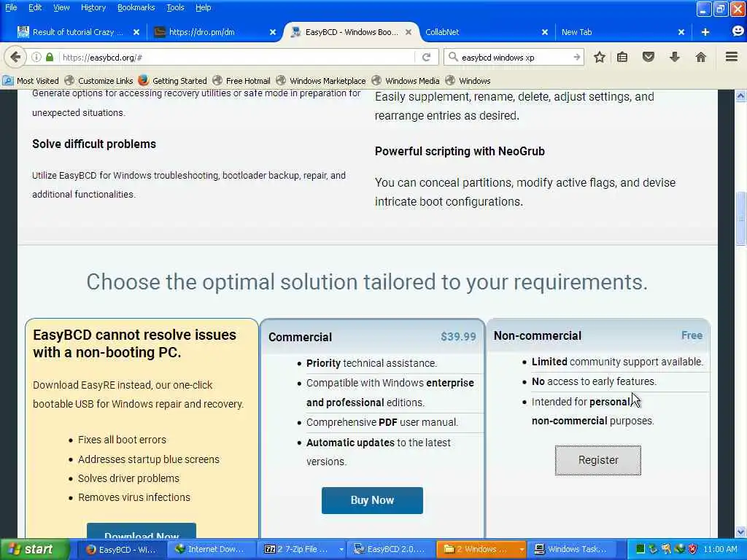
Task: Click the page scrollbar up arrow
Action: pyautogui.click(x=741, y=96)
